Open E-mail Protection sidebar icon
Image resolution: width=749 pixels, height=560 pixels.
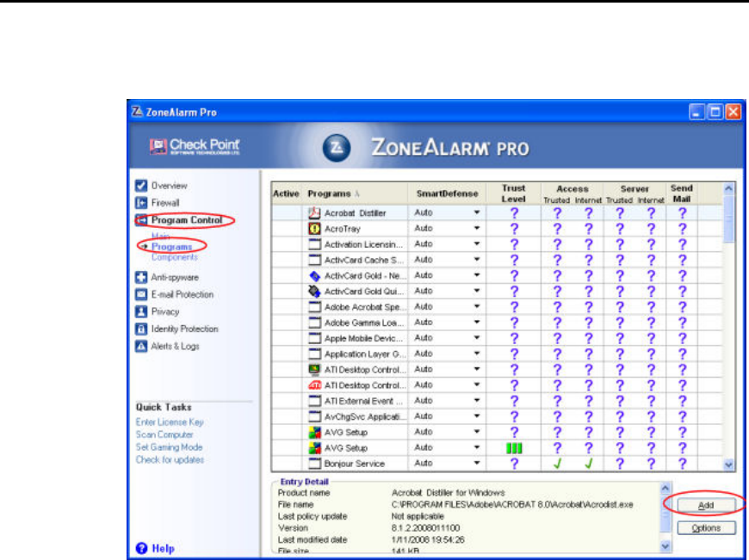click(x=141, y=294)
